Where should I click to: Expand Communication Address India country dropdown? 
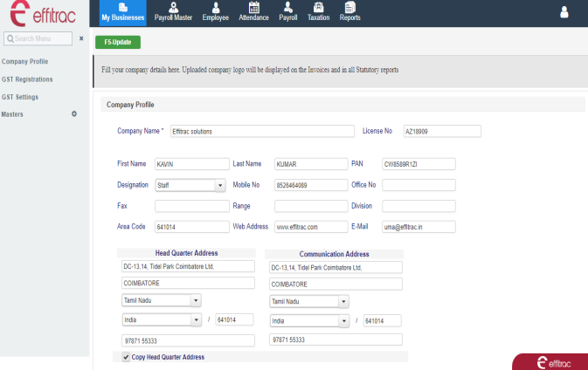(x=343, y=320)
